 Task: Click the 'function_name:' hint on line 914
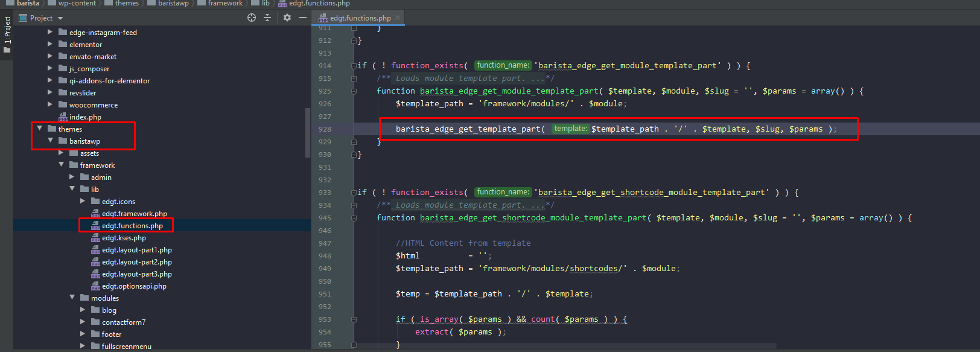[x=503, y=65]
